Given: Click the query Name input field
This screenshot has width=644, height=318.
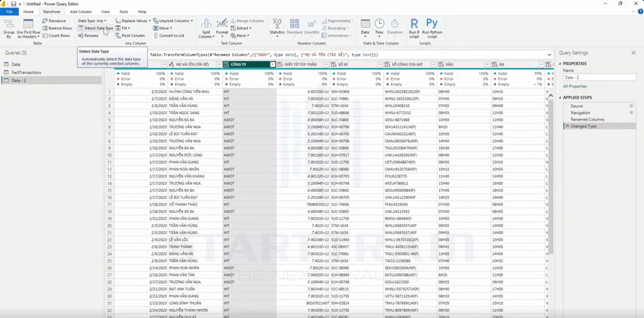Looking at the screenshot, I should click(x=599, y=77).
